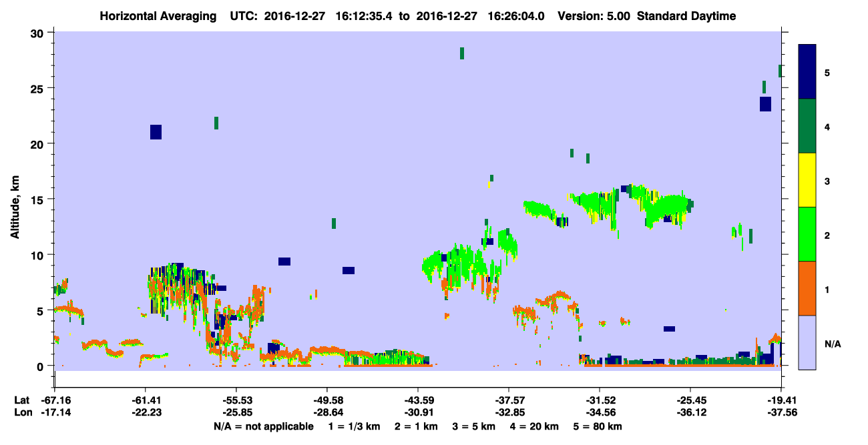The width and height of the screenshot is (868, 445).
Task: Click the '5 = 80 km' legend entry
Action: coord(597,426)
